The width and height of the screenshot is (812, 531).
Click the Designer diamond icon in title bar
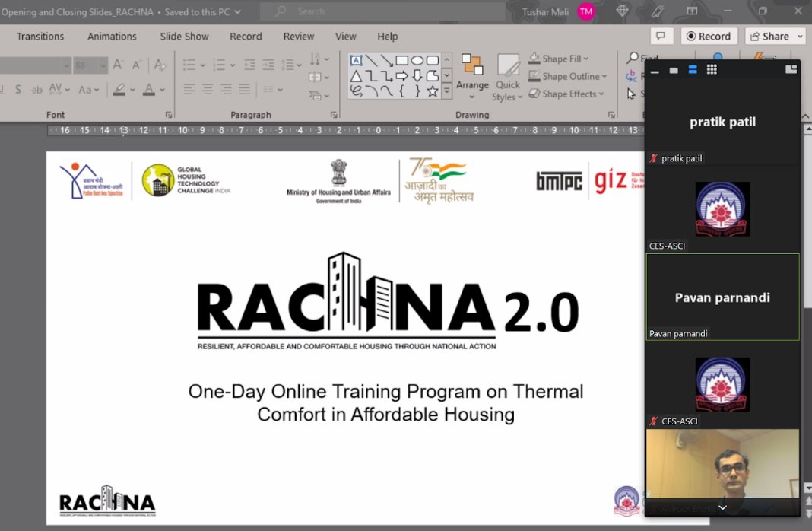(x=623, y=11)
